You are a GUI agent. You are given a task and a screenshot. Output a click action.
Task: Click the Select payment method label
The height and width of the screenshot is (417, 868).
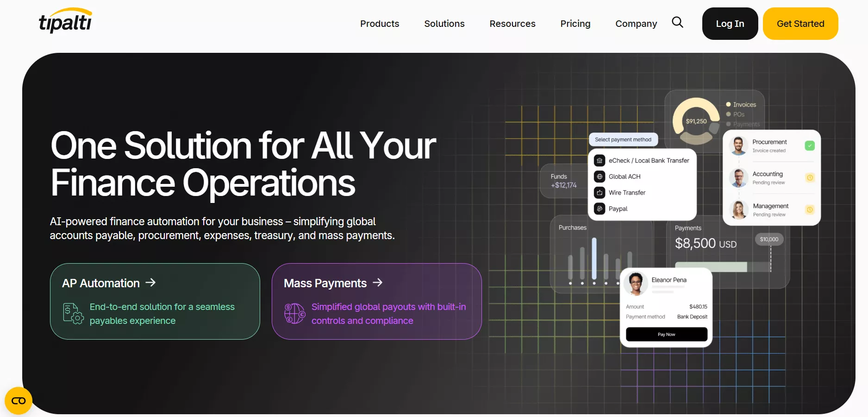pos(623,139)
